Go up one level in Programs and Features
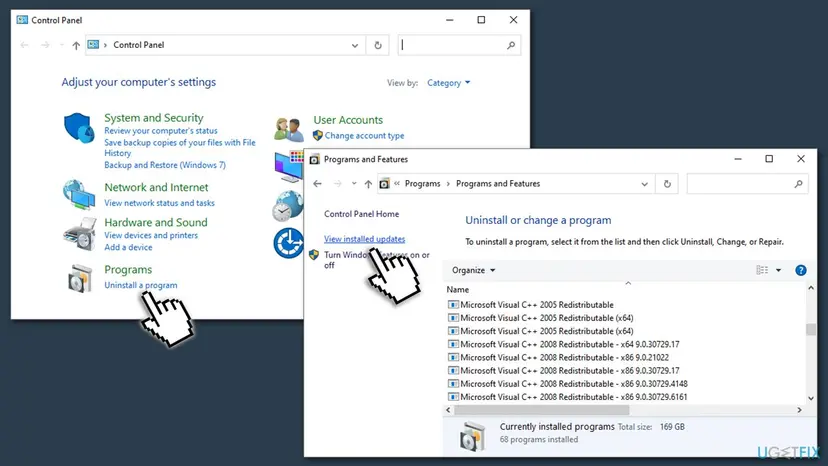 [x=368, y=184]
